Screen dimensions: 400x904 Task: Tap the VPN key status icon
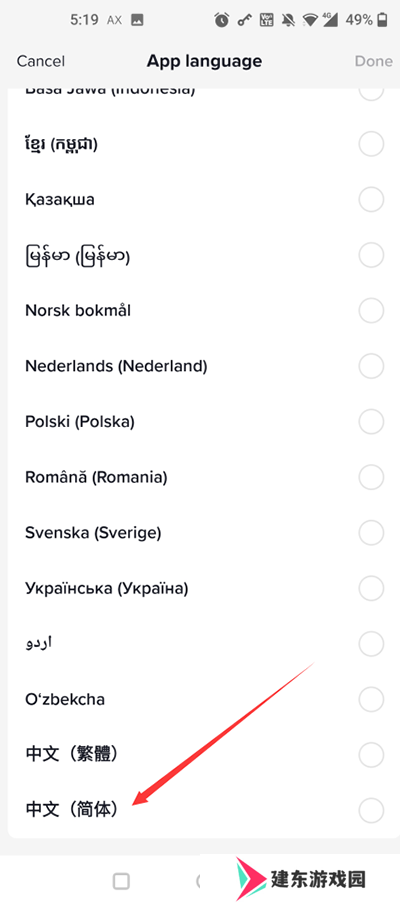tap(244, 21)
